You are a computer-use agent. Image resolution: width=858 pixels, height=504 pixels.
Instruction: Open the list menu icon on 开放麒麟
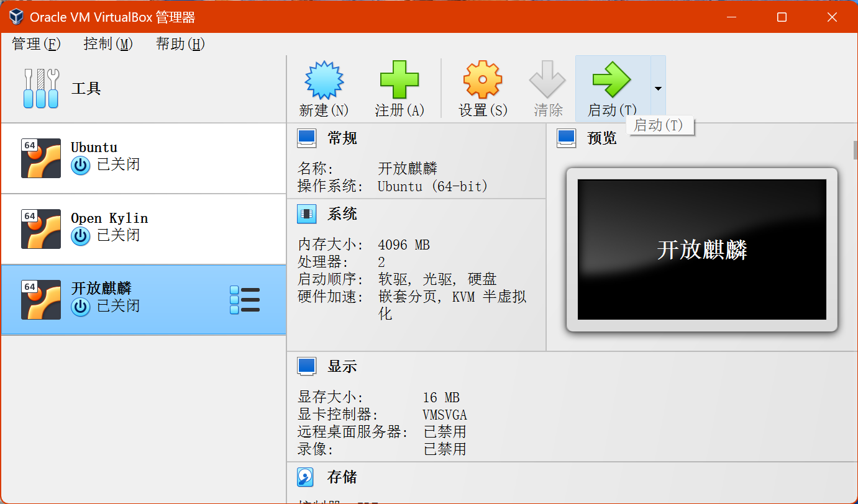245,300
